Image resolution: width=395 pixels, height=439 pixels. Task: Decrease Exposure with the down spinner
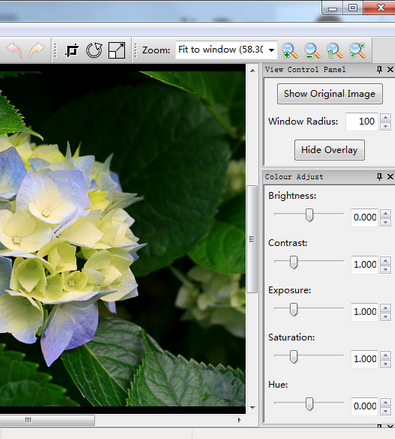[386, 316]
